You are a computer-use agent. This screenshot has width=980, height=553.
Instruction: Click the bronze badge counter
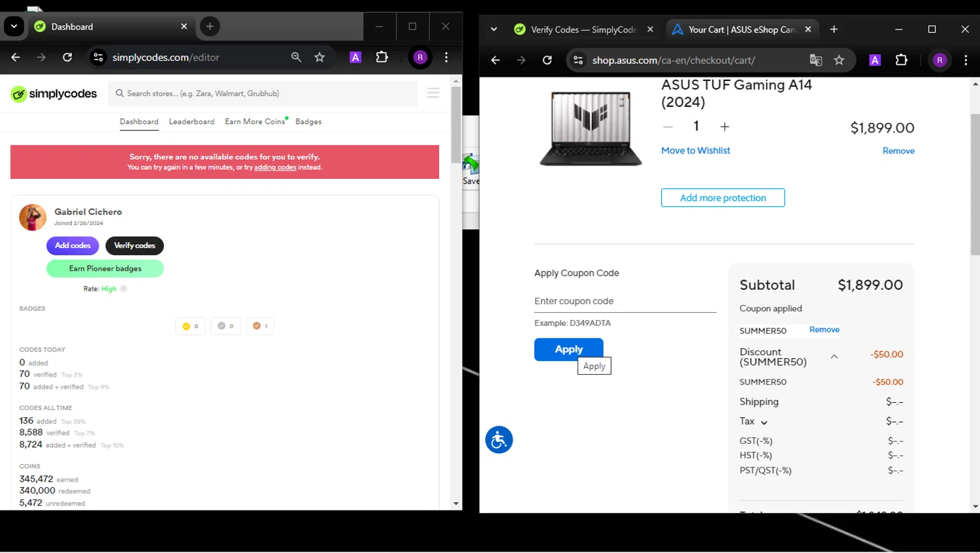260,326
